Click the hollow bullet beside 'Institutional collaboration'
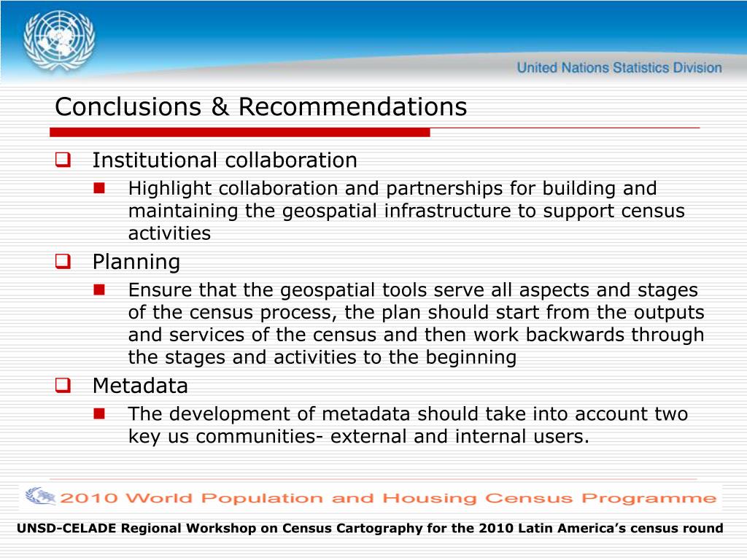747x560 pixels. coord(63,160)
